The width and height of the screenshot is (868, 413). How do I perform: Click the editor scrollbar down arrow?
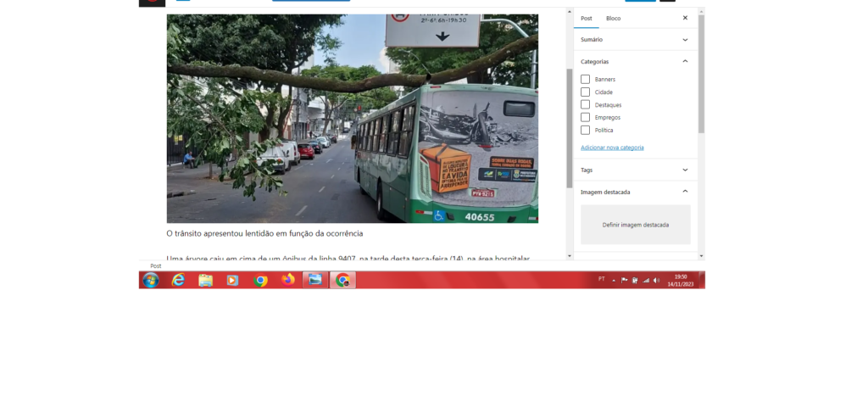(x=569, y=256)
